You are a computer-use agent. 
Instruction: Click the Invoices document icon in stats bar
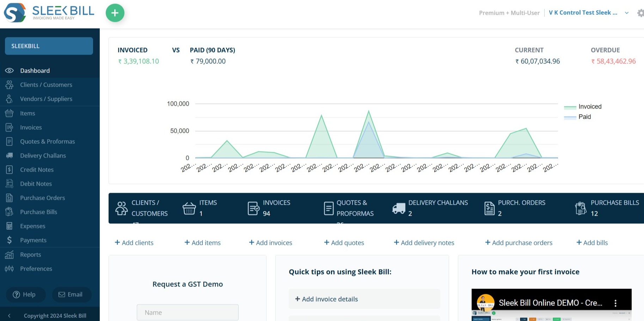[253, 208]
